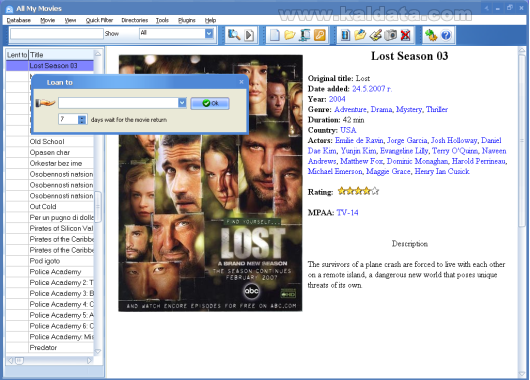530x380 pixels.
Task: Click the Adventure genre link
Action: click(351, 109)
